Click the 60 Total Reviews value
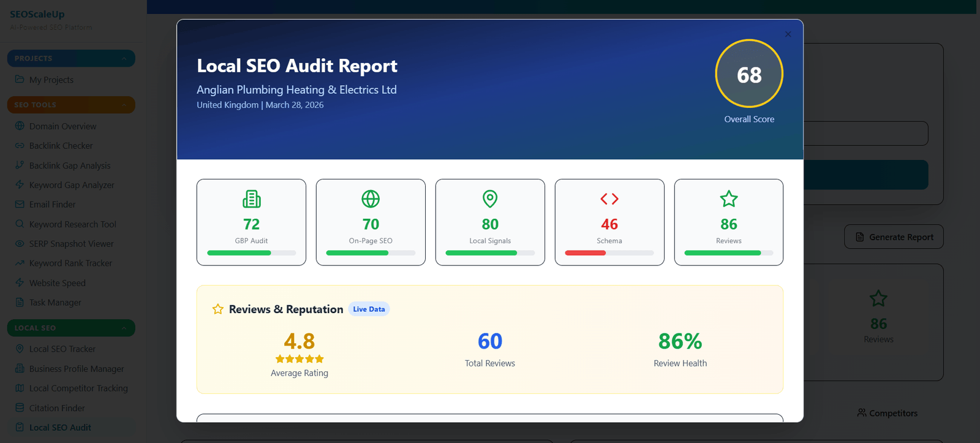This screenshot has width=980, height=443. coord(490,341)
